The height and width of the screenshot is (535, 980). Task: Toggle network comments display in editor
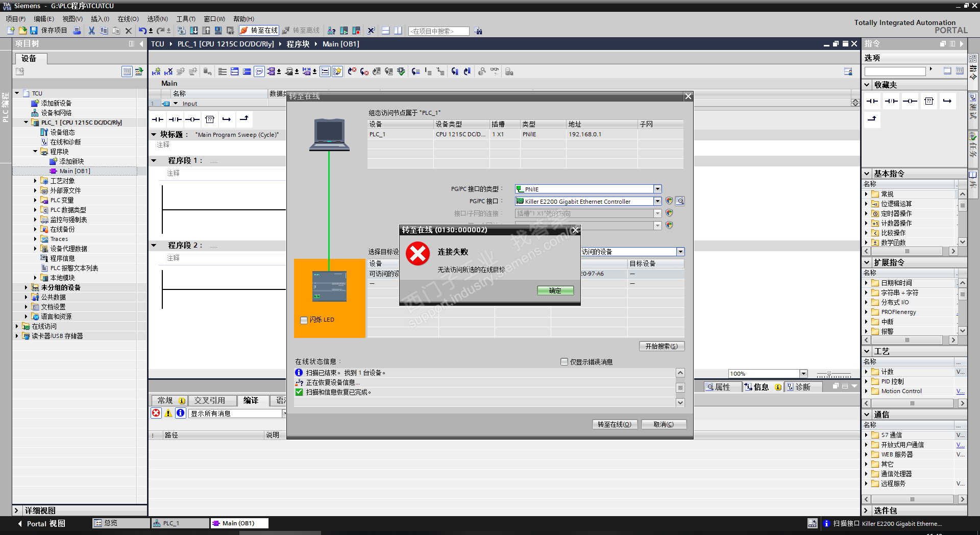[259, 71]
